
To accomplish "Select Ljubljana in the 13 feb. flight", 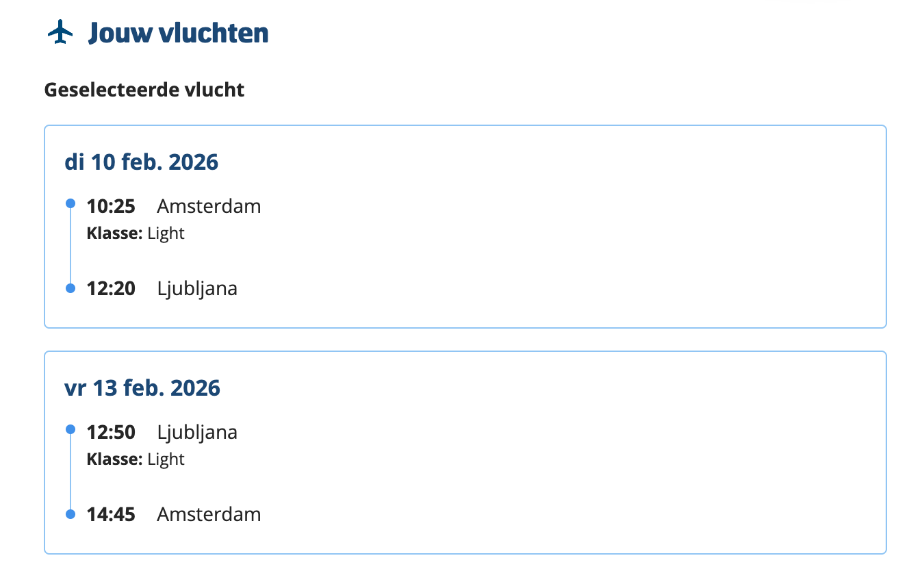I will coord(197,432).
